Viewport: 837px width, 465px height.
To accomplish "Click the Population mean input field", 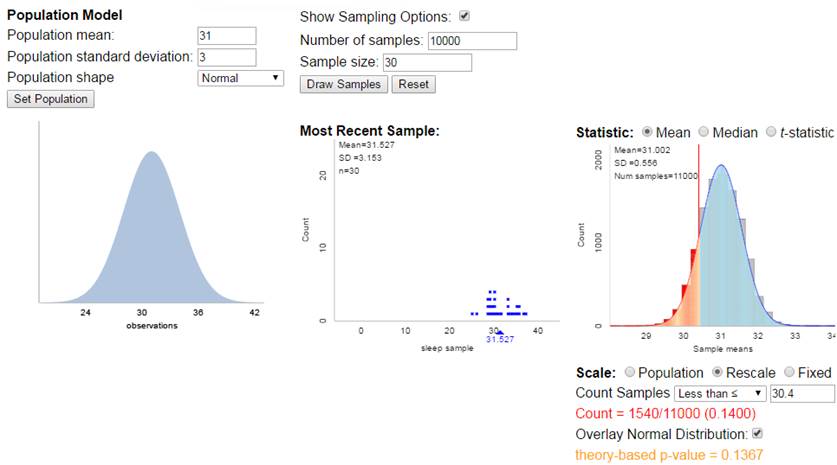I will (x=227, y=36).
